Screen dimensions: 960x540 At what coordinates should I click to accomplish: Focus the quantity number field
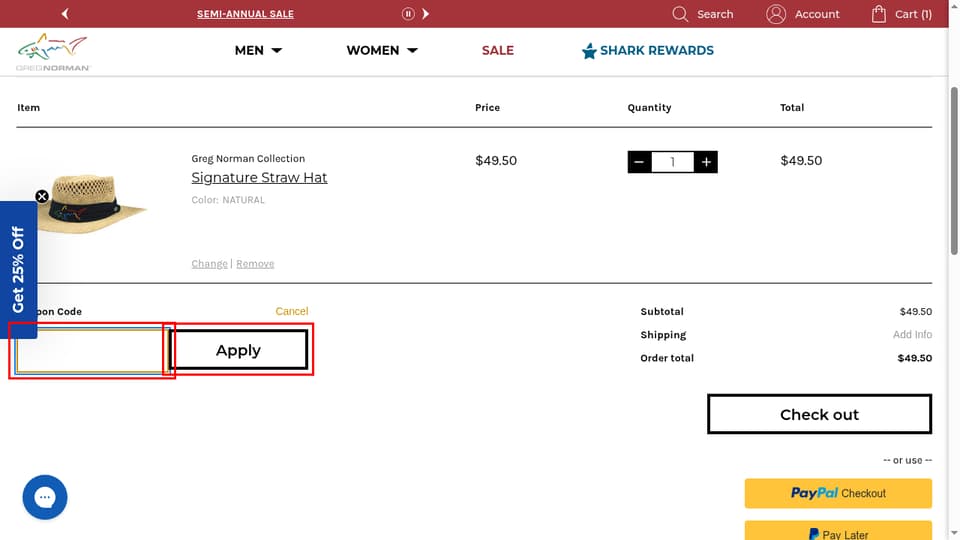672,162
